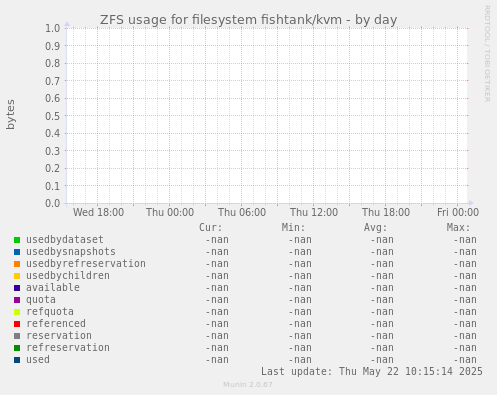Click the usedbychildren yellow color swatch

17,276
